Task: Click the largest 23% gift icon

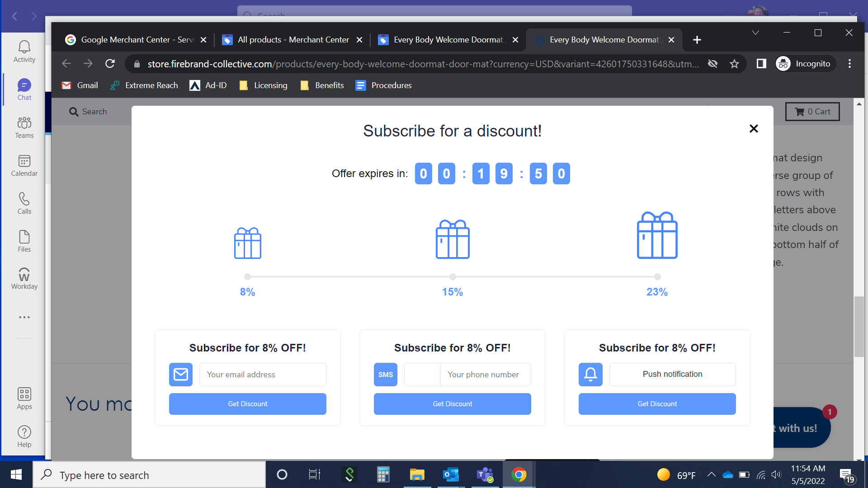Action: pyautogui.click(x=657, y=235)
